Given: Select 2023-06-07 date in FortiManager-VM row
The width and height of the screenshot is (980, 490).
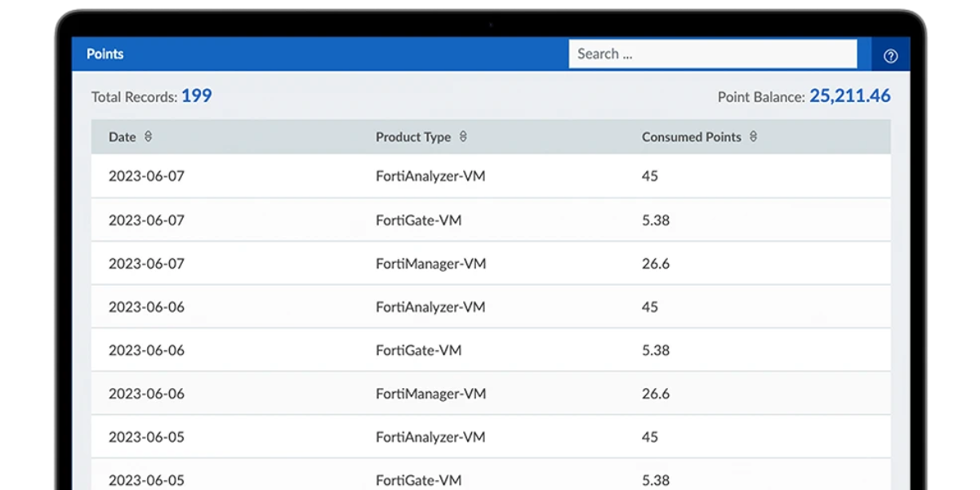Looking at the screenshot, I should 147,264.
